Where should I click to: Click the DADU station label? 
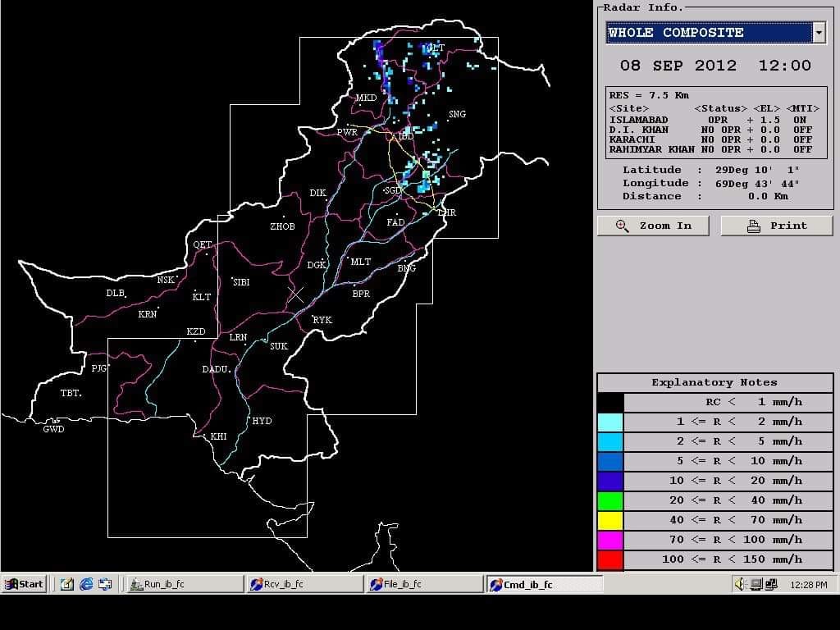217,369
